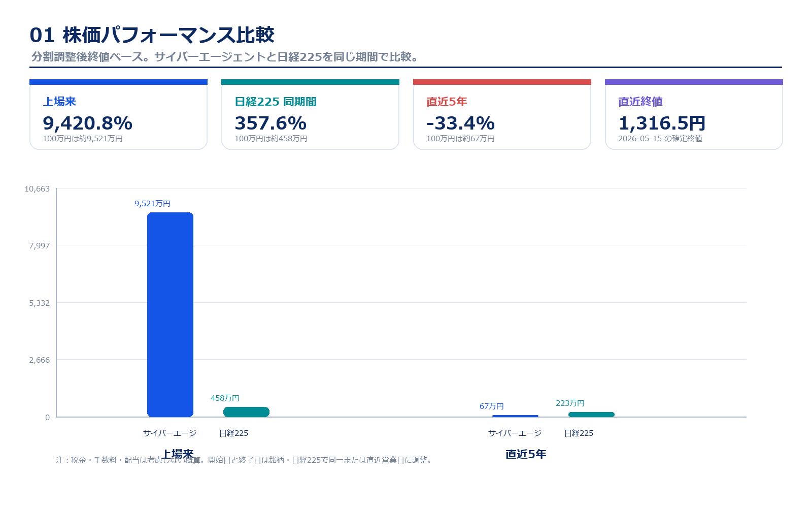The image size is (812, 508).
Task: Click 日経225 axis label in the 直近5年 group
Action: [x=579, y=433]
